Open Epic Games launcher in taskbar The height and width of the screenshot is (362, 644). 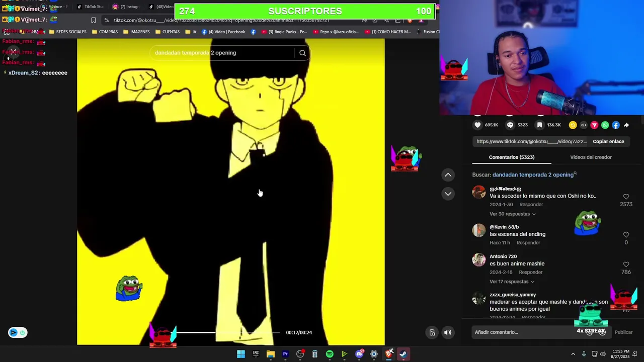[256, 354]
